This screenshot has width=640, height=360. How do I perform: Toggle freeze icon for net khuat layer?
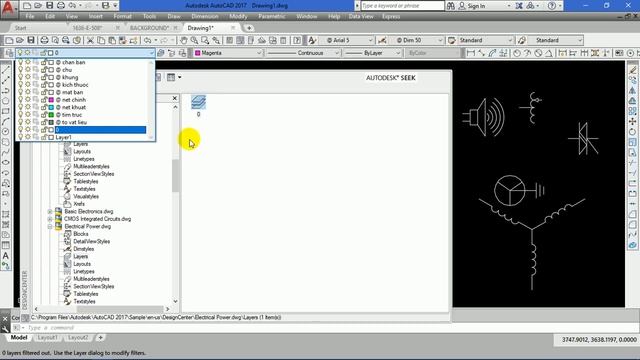(x=28, y=107)
